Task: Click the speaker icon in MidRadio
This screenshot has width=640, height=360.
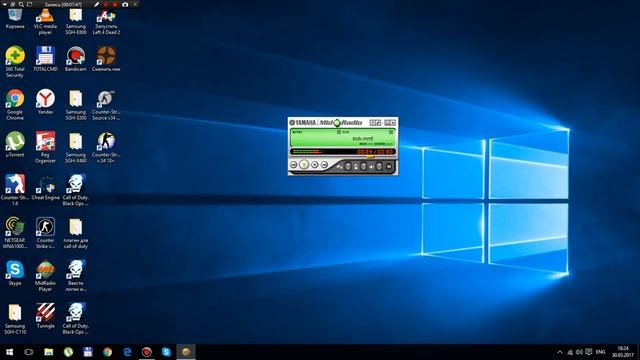Action: point(371,167)
